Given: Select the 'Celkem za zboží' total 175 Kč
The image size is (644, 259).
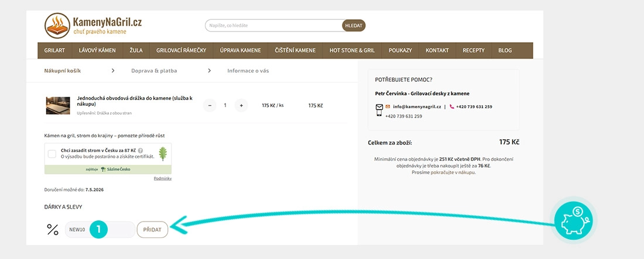Looking at the screenshot, I should [x=509, y=142].
